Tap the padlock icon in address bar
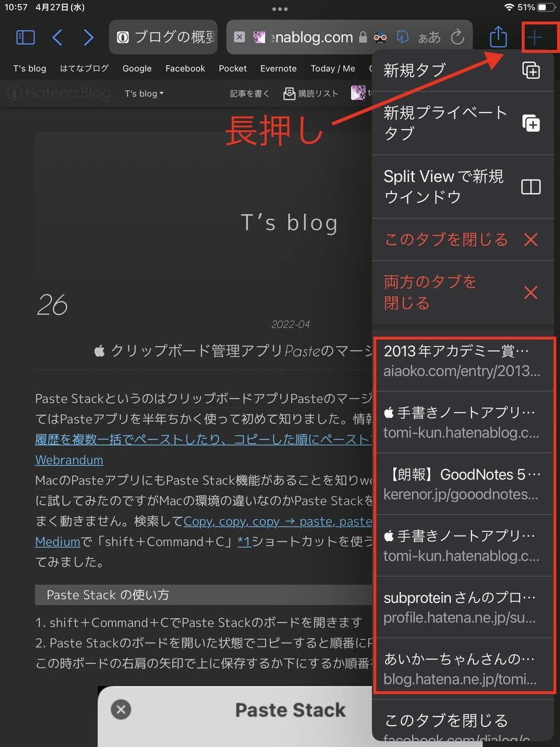Viewport: 560px width, 747px height. 363,37
